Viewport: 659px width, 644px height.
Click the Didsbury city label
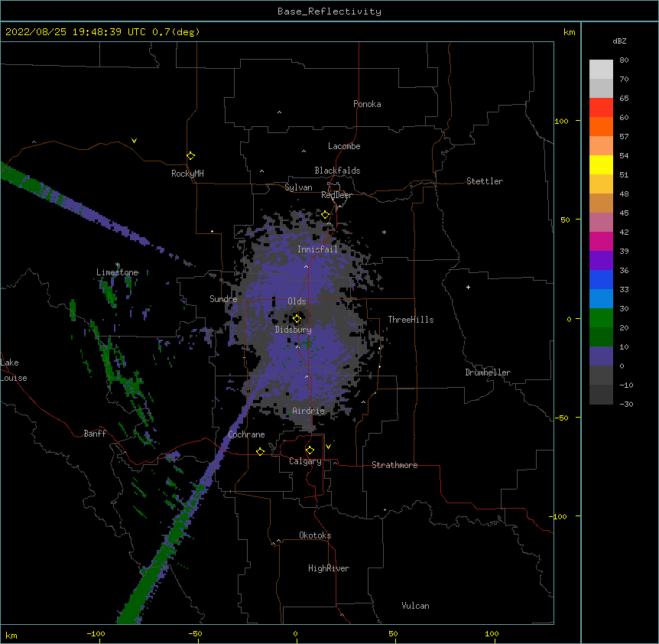pos(294,330)
